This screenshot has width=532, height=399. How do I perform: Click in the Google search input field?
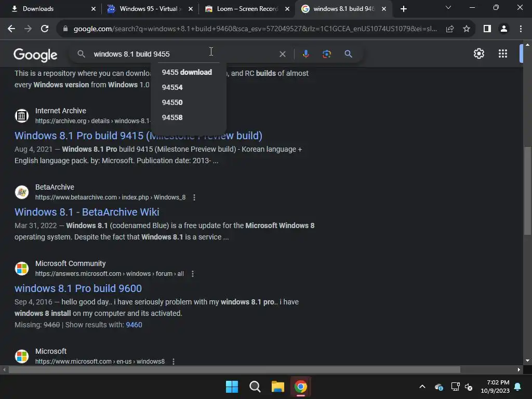(183, 54)
